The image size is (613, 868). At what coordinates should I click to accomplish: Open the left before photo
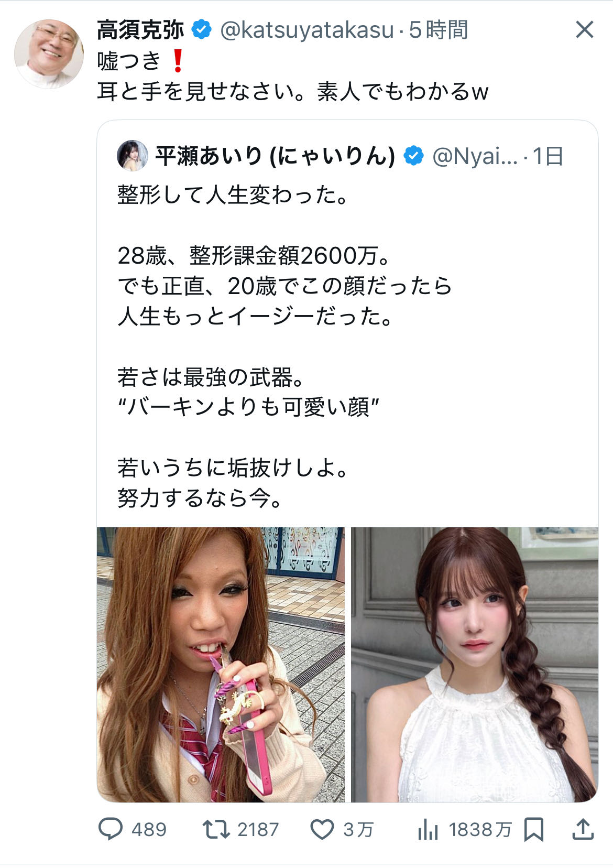(221, 664)
